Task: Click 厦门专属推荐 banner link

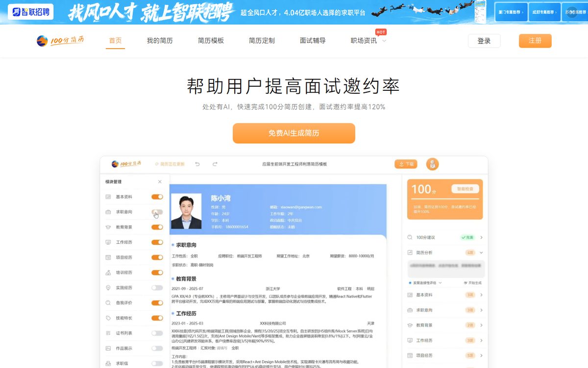Action: [511, 12]
